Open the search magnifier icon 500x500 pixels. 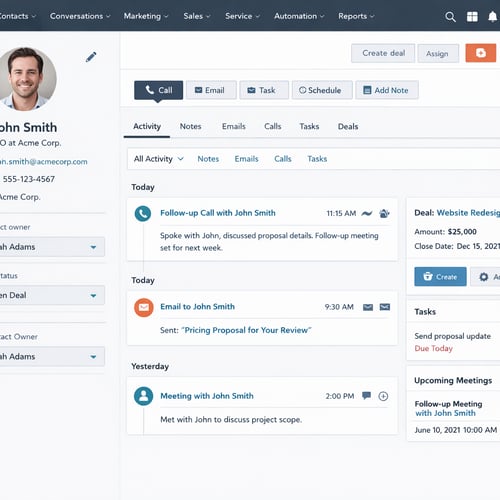point(450,17)
